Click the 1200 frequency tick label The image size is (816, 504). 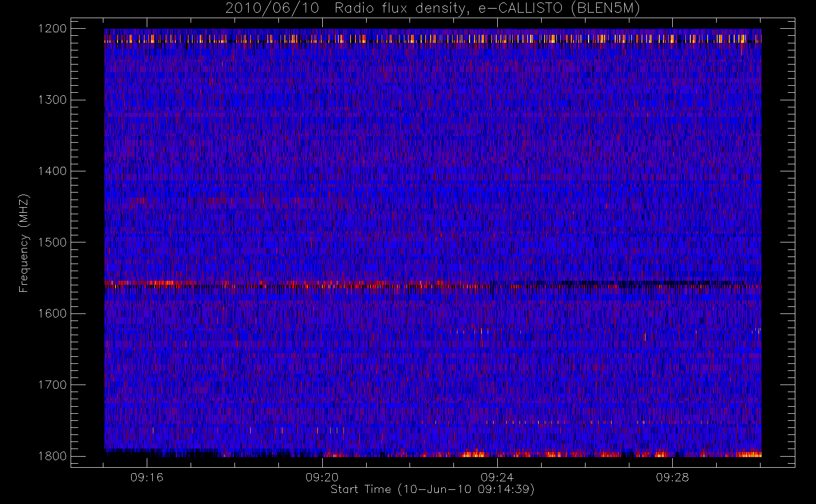[x=52, y=29]
